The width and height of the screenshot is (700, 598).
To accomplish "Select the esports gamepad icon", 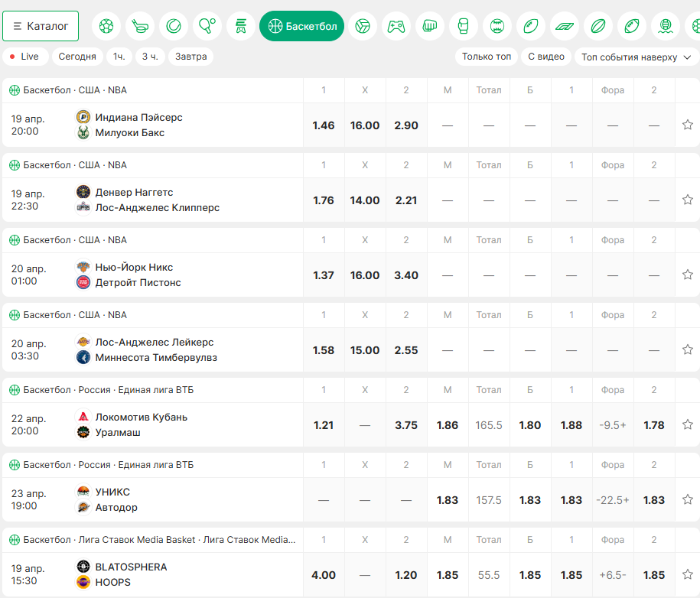I will [396, 26].
